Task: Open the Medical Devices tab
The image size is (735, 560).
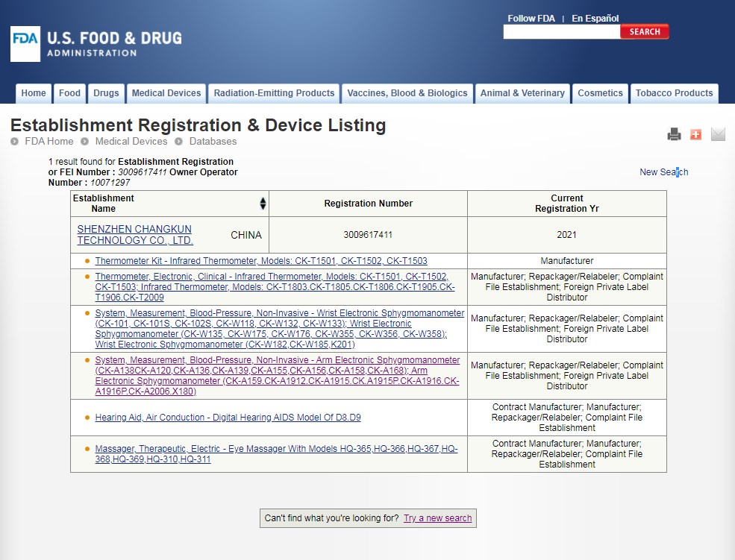Action: [166, 93]
